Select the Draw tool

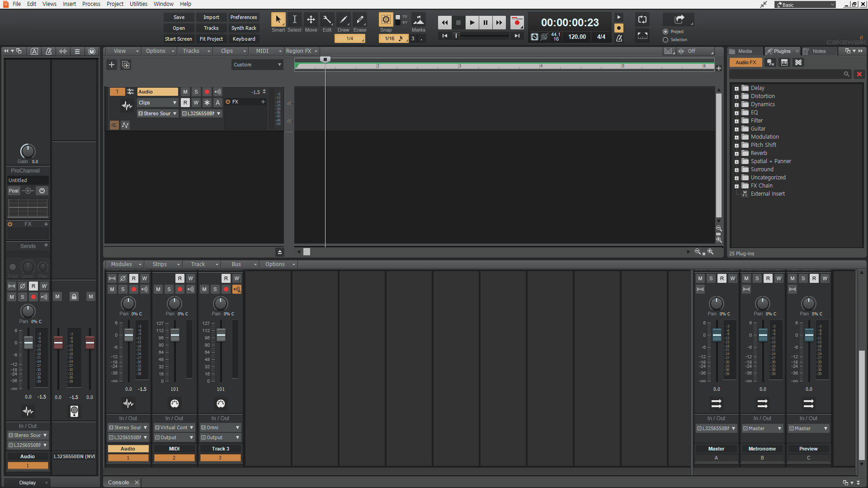pyautogui.click(x=344, y=20)
